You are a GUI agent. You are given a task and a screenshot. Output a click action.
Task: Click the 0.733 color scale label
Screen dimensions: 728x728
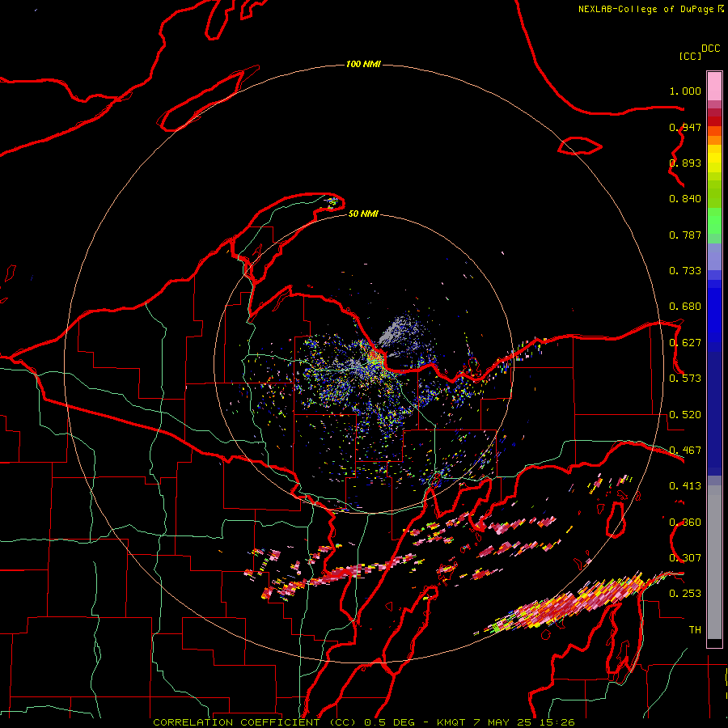(x=685, y=271)
